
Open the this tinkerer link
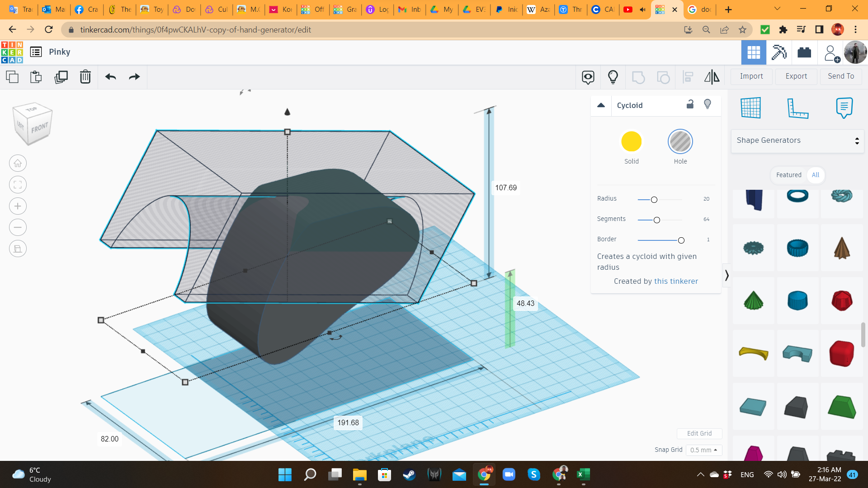[676, 281]
